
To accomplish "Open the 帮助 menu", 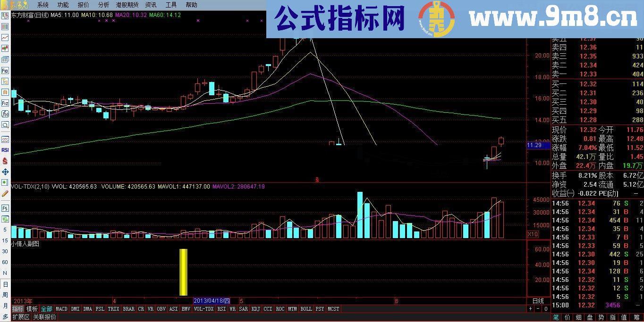I will 191,5.
